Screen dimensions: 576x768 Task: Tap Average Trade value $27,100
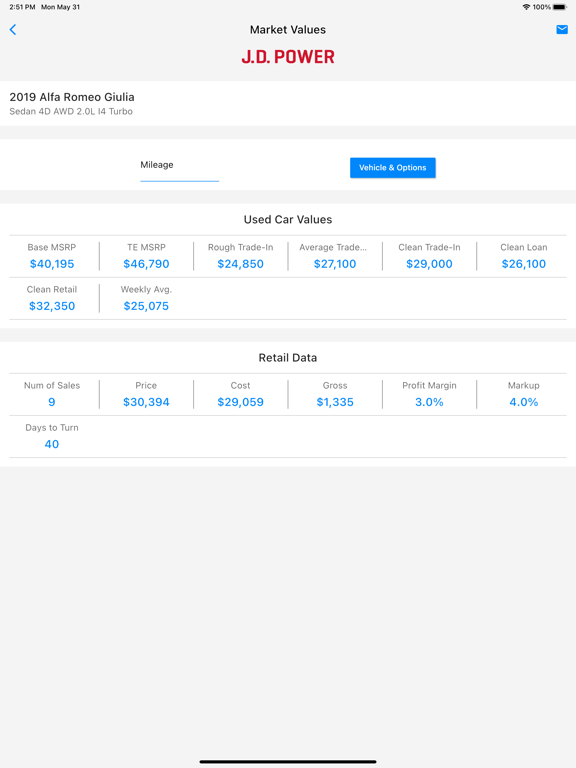click(335, 264)
